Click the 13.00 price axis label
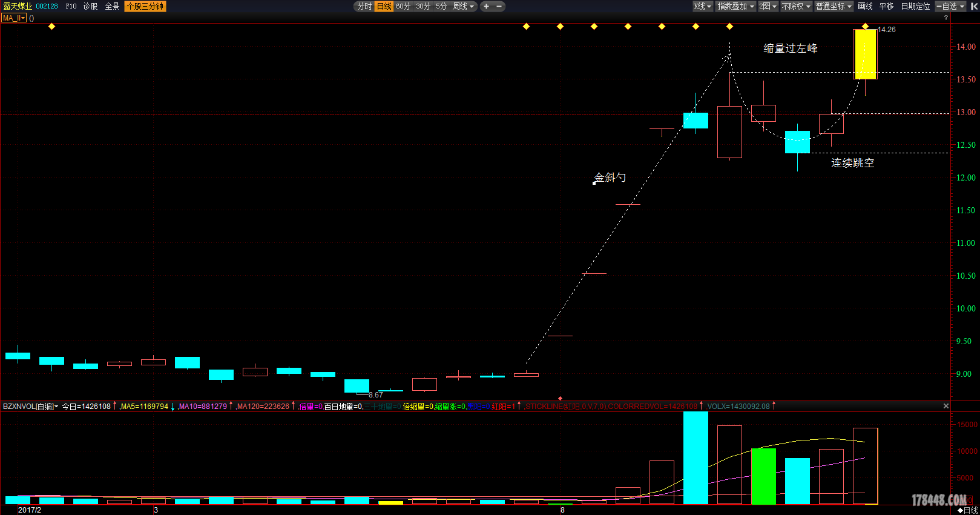This screenshot has height=515, width=980. 966,112
